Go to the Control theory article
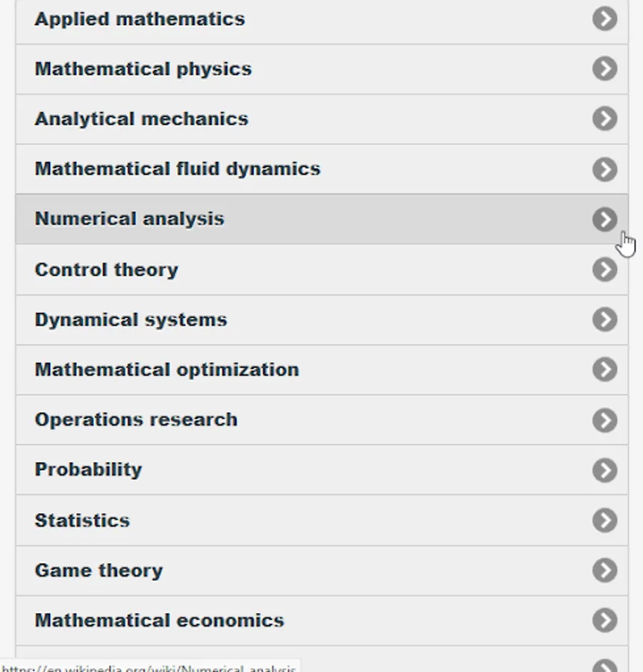 [x=106, y=270]
